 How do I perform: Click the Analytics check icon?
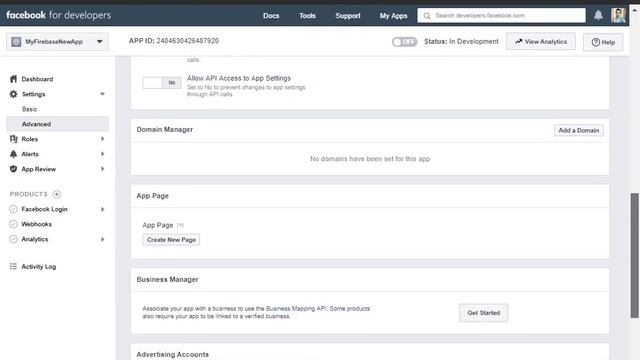click(13, 239)
